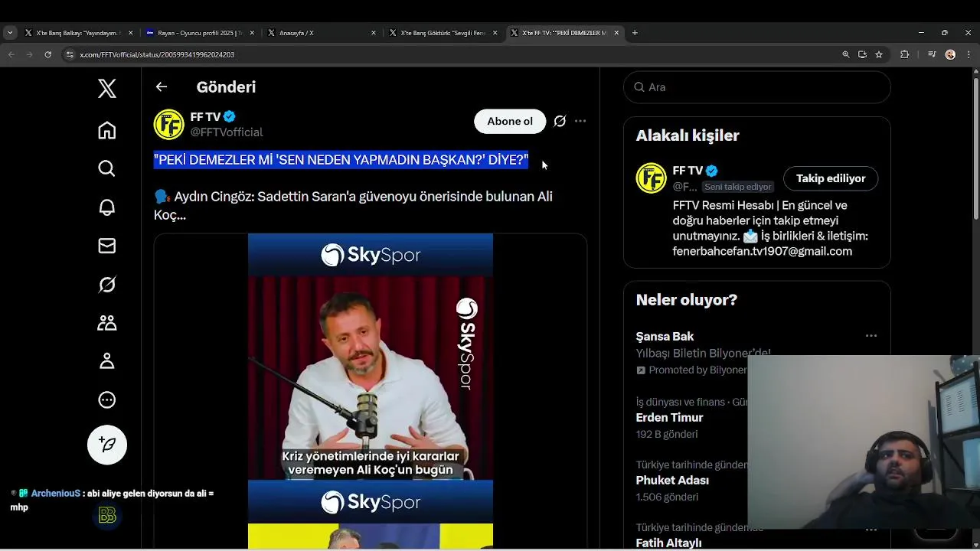The image size is (980, 551).
Task: Click Grok explain icon beside Abone ol
Action: 560,121
